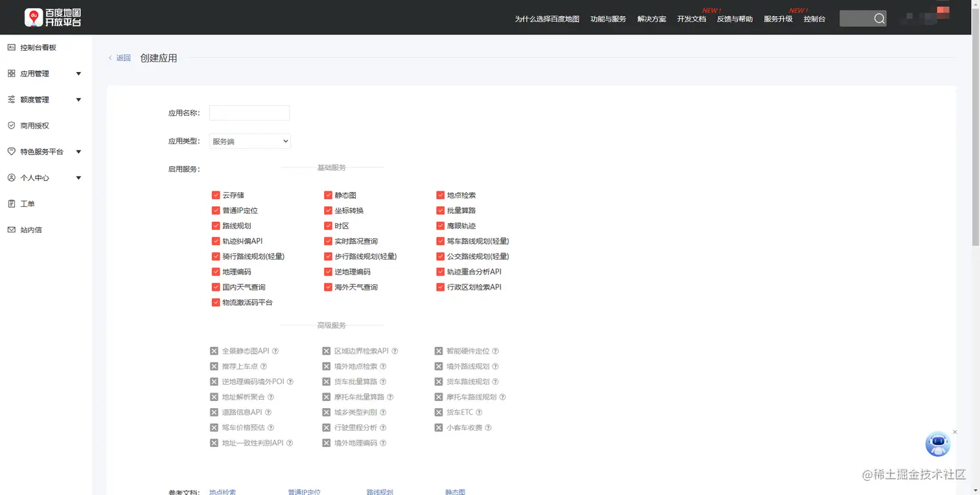This screenshot has height=495, width=980.
Task: Uncheck the 云存储 service checkbox
Action: click(x=216, y=195)
